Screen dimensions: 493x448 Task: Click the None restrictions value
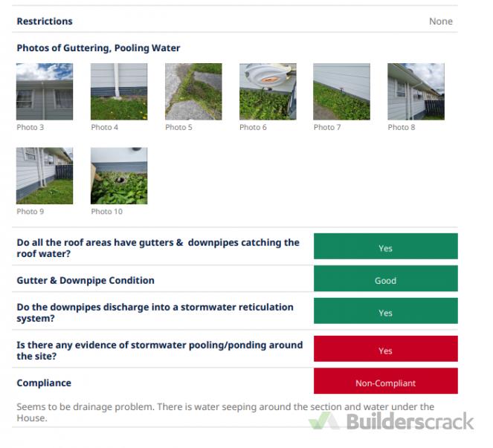[x=440, y=22]
